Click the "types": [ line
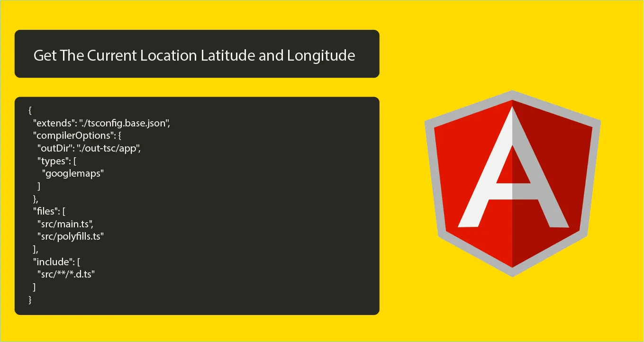644x342 pixels. pyautogui.click(x=57, y=161)
